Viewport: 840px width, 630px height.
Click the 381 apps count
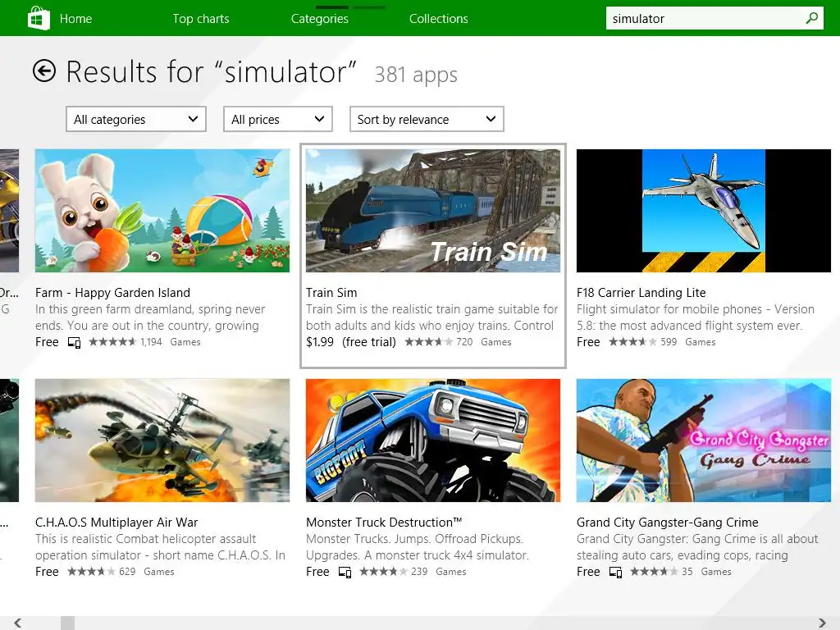point(416,75)
